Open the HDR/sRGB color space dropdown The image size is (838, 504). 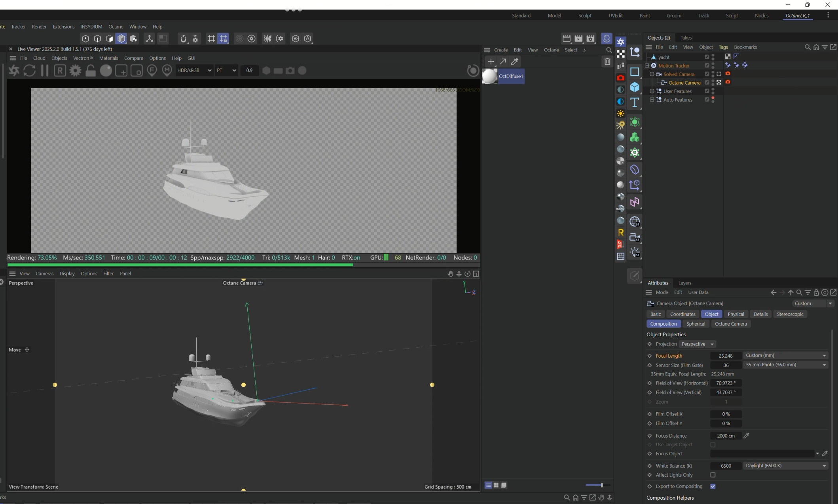coord(194,70)
